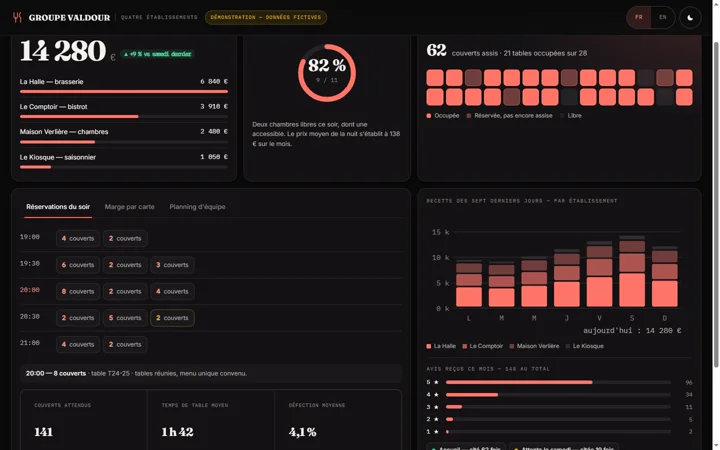Click the 14 280 total revenue figure

tap(63, 51)
